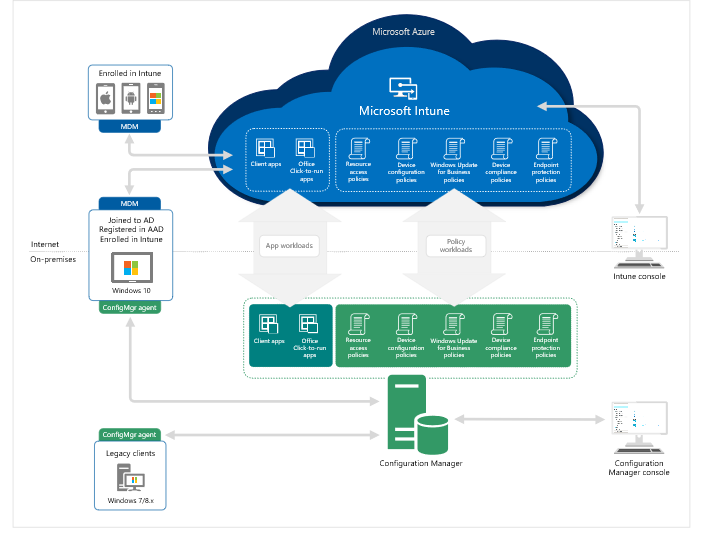The height and width of the screenshot is (548, 709).
Task: Click the Joined to AD text
Action: (x=131, y=220)
